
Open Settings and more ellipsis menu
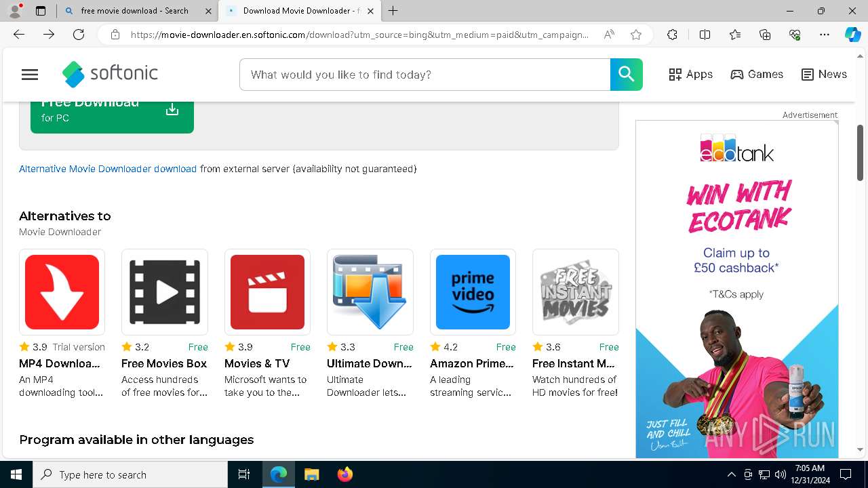pyautogui.click(x=825, y=35)
